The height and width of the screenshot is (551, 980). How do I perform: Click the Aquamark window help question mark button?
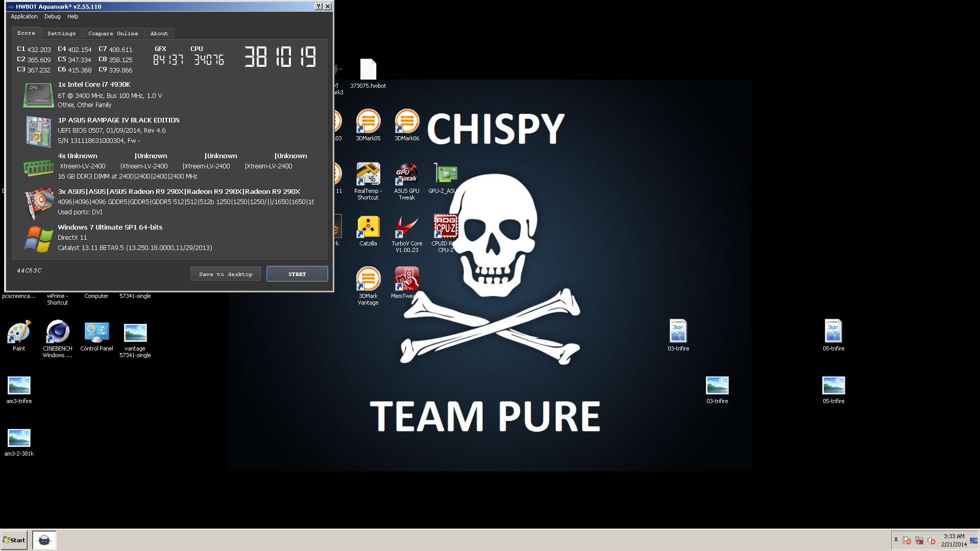click(318, 6)
